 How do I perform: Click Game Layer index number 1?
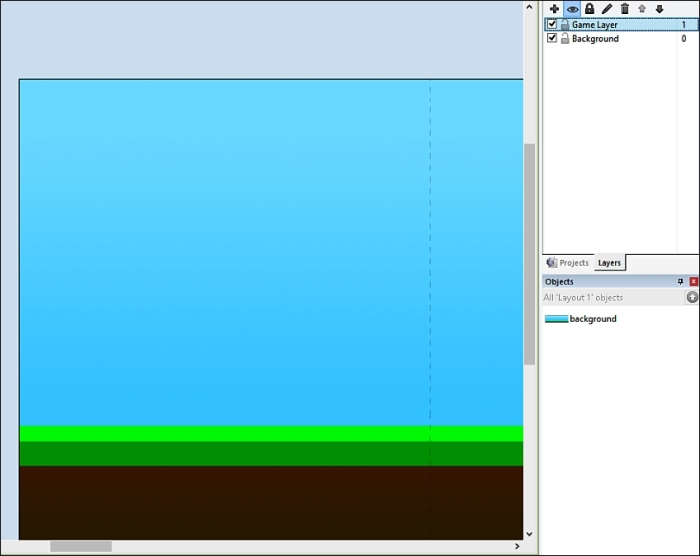[683, 25]
